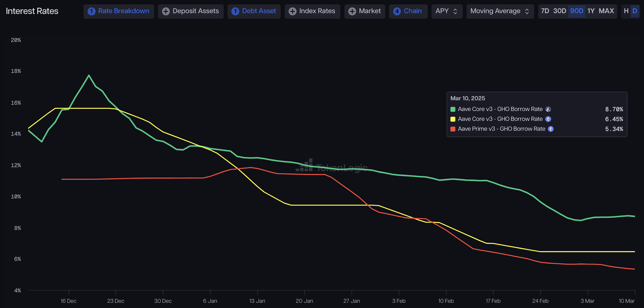Click the numbered badge on Rate Breakdown
This screenshot has height=308, width=644.
(x=91, y=11)
